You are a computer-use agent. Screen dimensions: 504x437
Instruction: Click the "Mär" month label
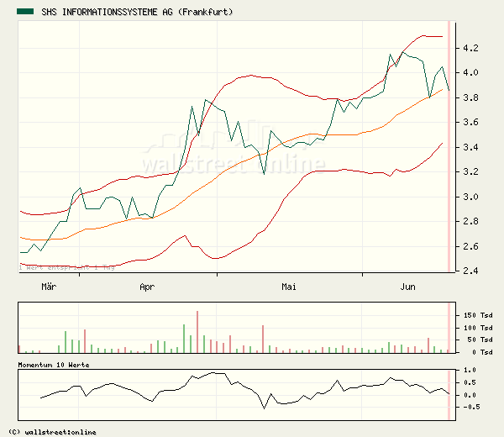[49, 287]
